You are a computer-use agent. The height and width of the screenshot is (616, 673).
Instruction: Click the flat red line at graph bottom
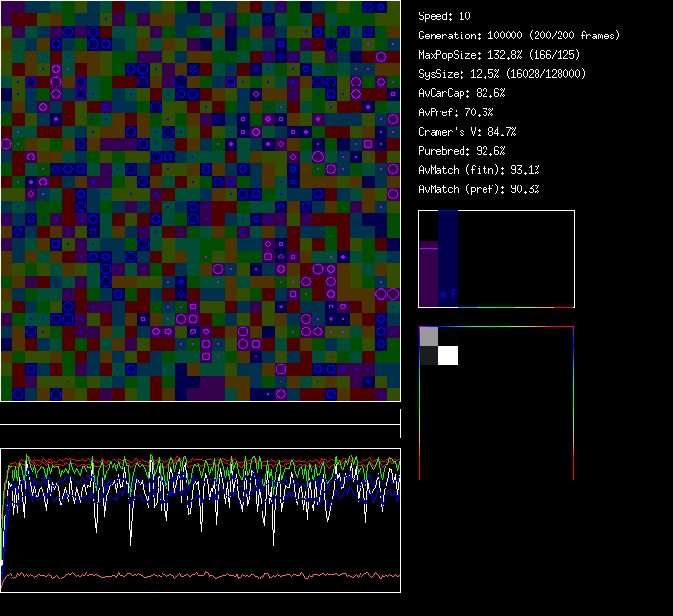tap(200, 575)
